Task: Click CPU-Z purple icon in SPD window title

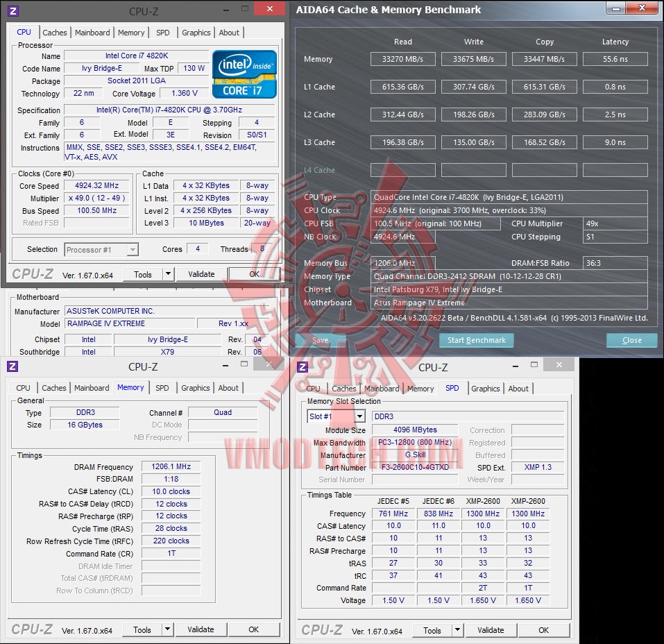Action: pyautogui.click(x=303, y=367)
